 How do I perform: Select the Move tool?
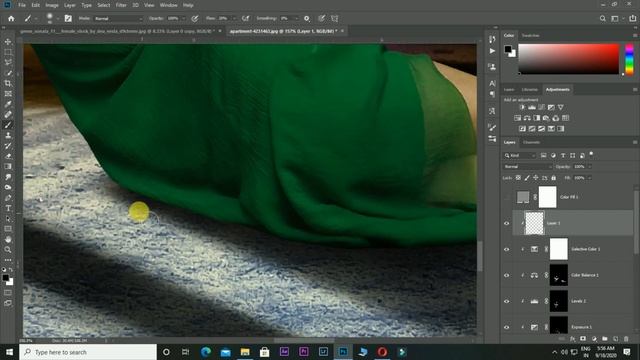8,42
